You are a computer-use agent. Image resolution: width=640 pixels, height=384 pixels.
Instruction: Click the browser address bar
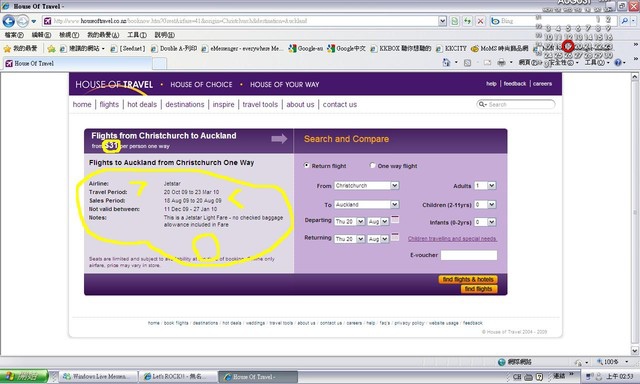coord(240,21)
